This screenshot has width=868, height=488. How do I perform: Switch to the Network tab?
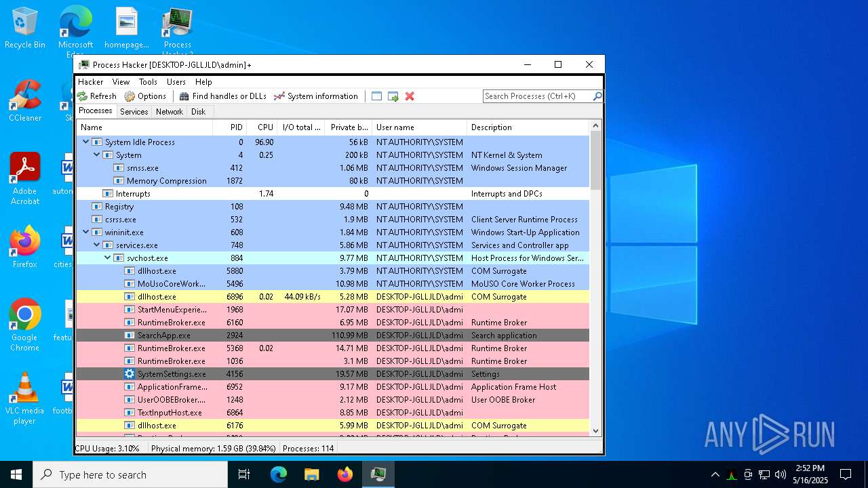170,112
